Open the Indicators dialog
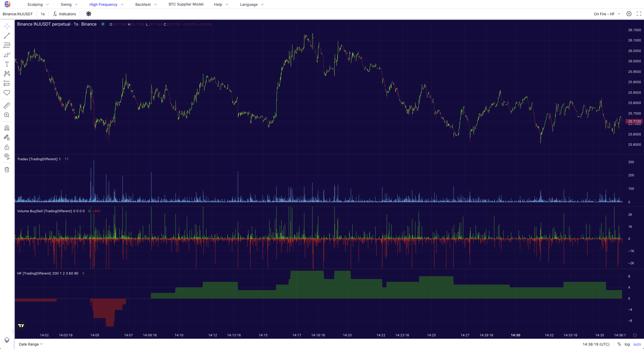This screenshot has height=349, width=644. pyautogui.click(x=64, y=14)
